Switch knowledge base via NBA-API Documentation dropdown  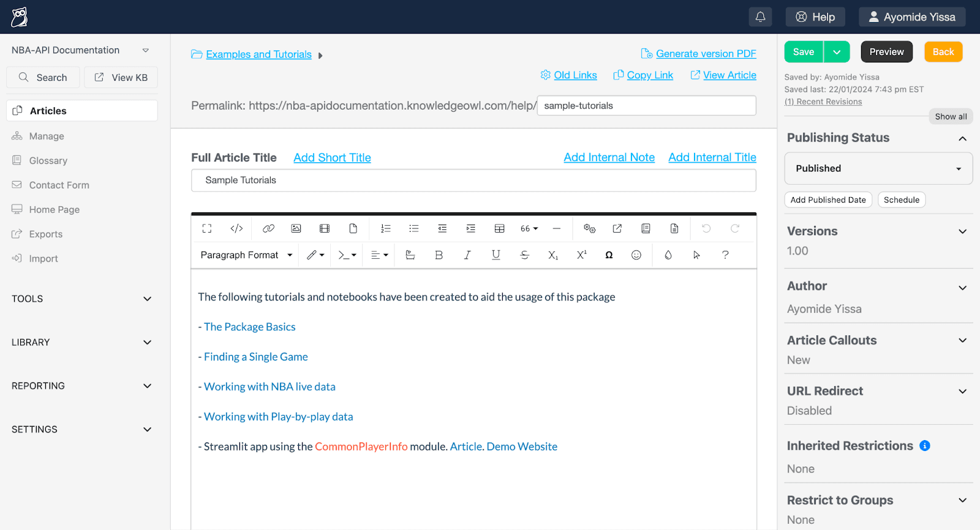pos(80,50)
